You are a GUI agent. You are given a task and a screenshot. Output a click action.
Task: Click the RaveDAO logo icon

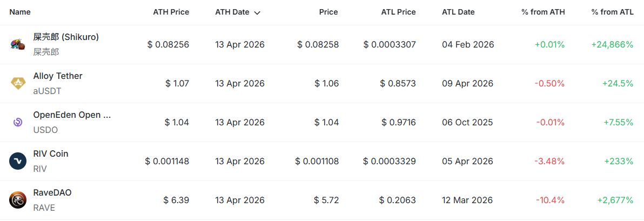click(x=17, y=200)
